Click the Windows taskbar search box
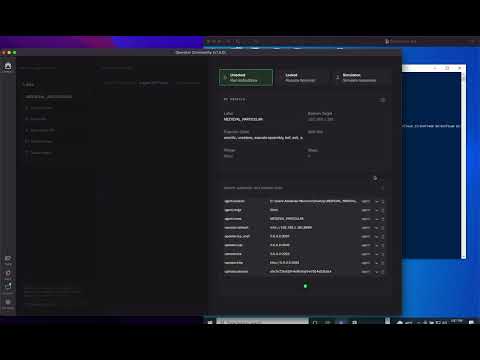The image size is (480, 360). (262, 322)
